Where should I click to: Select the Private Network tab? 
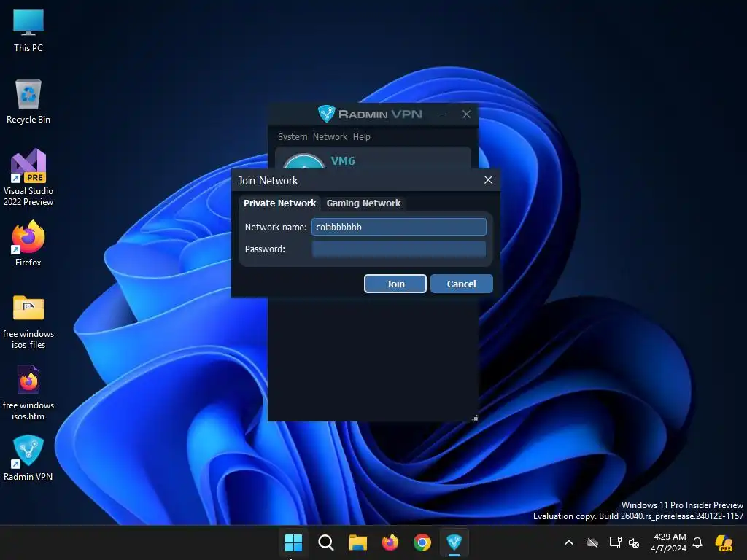coord(279,203)
